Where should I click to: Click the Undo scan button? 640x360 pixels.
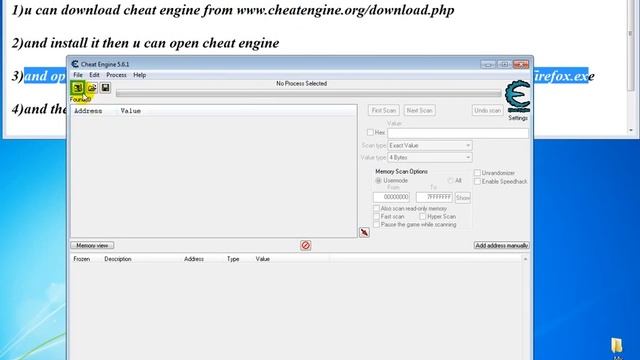(x=487, y=111)
